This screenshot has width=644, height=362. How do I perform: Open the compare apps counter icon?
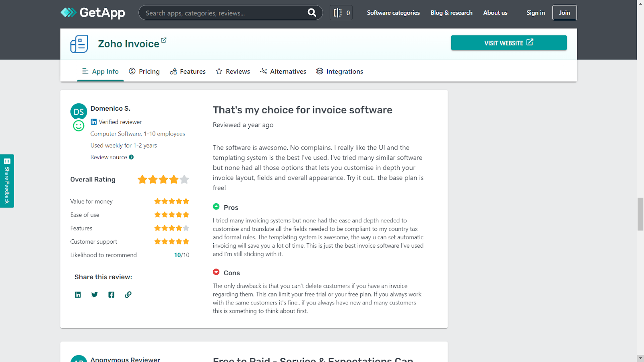pos(341,13)
